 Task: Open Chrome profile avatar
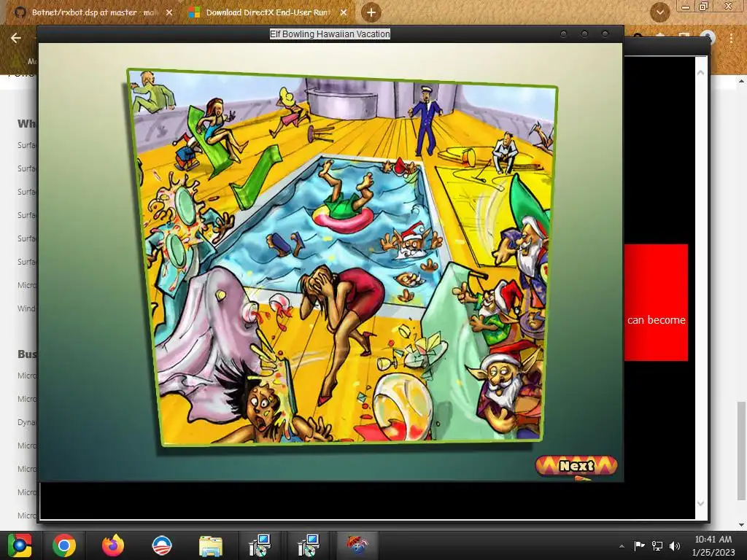[x=708, y=38]
